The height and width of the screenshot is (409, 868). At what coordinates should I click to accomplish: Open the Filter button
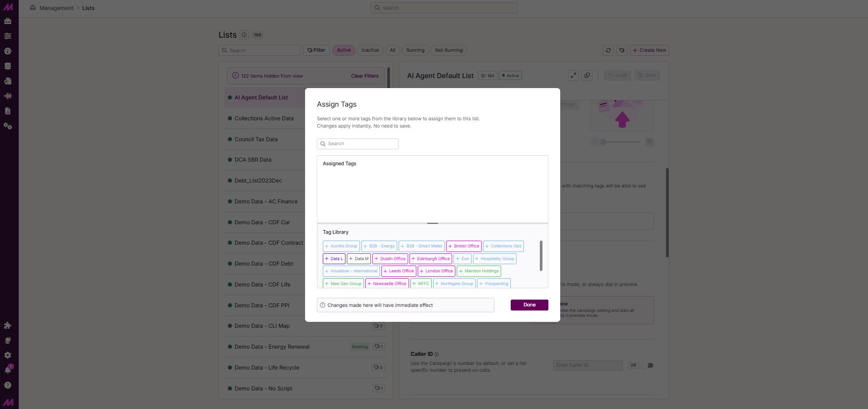[x=316, y=50]
